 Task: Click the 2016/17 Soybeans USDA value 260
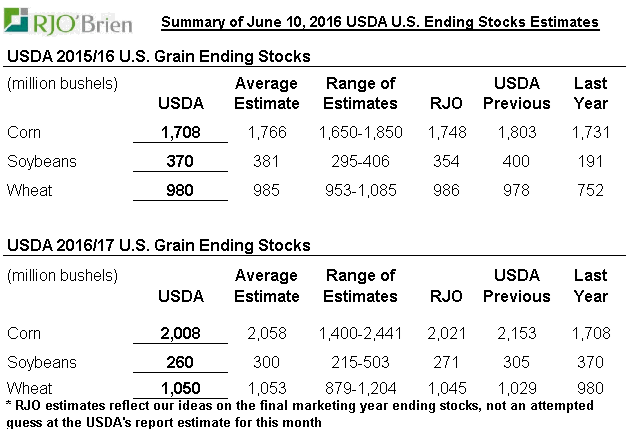[x=181, y=361]
